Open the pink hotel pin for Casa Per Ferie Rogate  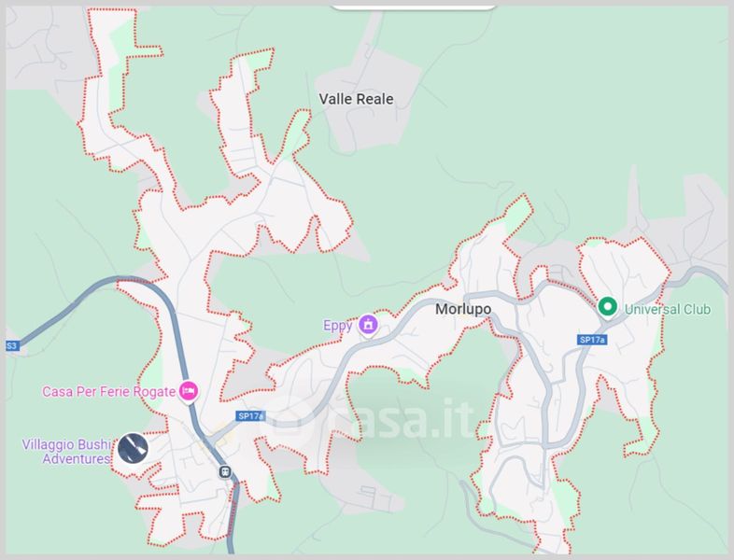point(189,392)
